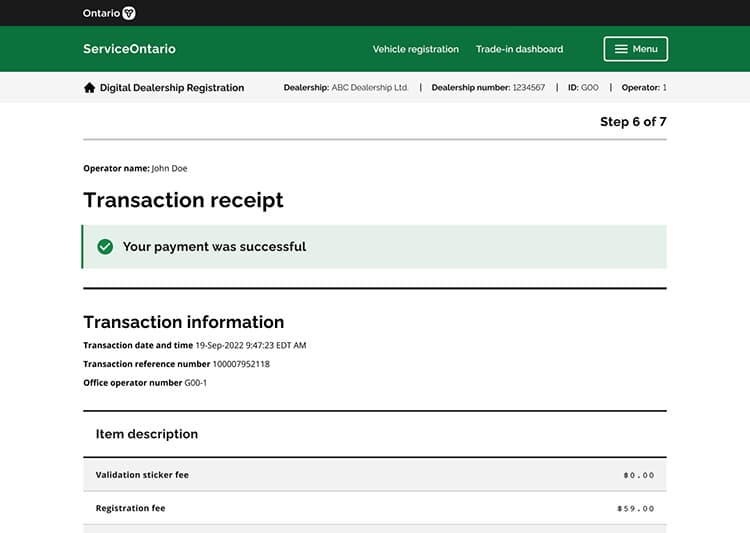Click the ABC Dealership Ltd. name
Viewport: 750px width, 533px height.
pyautogui.click(x=370, y=88)
